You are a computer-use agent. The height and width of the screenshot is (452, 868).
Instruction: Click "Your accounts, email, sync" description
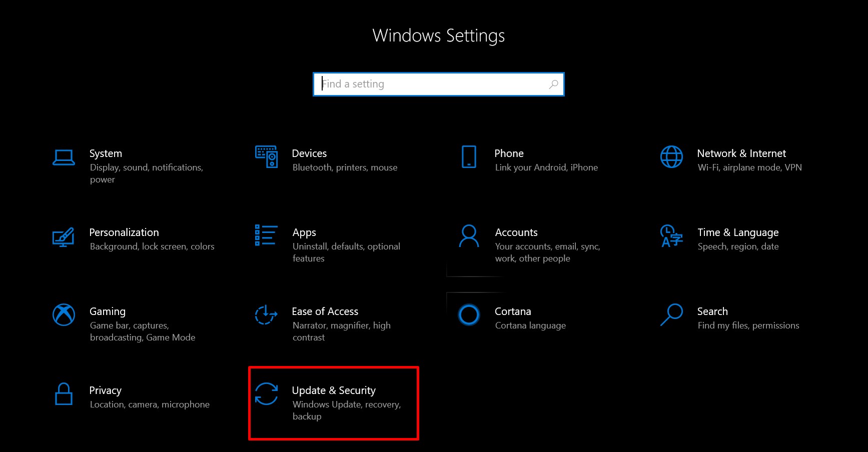[x=548, y=252]
